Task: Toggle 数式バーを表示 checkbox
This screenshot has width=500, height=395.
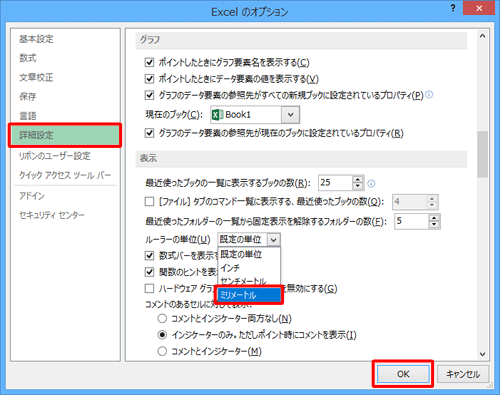Action: click(x=149, y=256)
